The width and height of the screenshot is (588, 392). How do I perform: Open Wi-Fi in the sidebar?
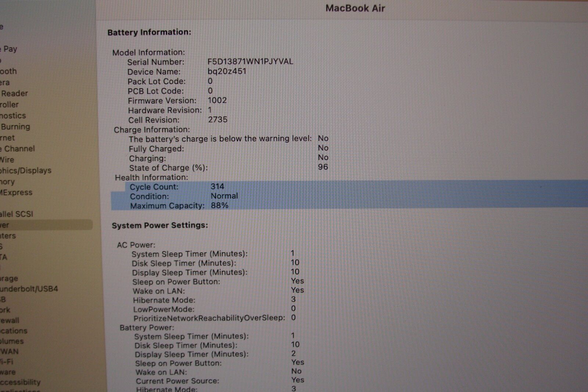pyautogui.click(x=7, y=362)
